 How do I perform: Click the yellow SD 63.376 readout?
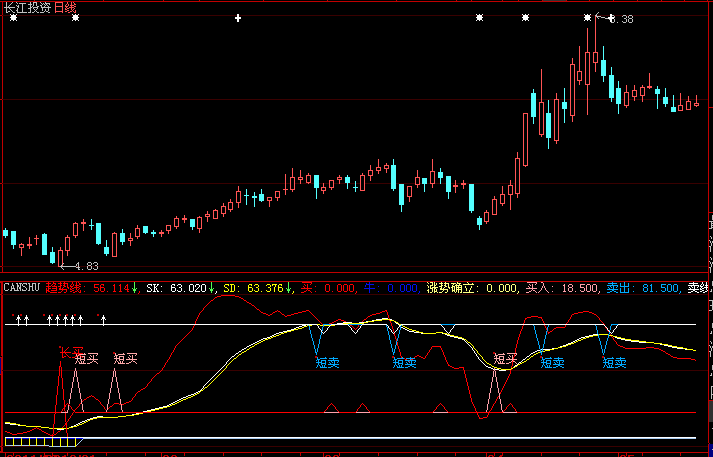(x=255, y=288)
